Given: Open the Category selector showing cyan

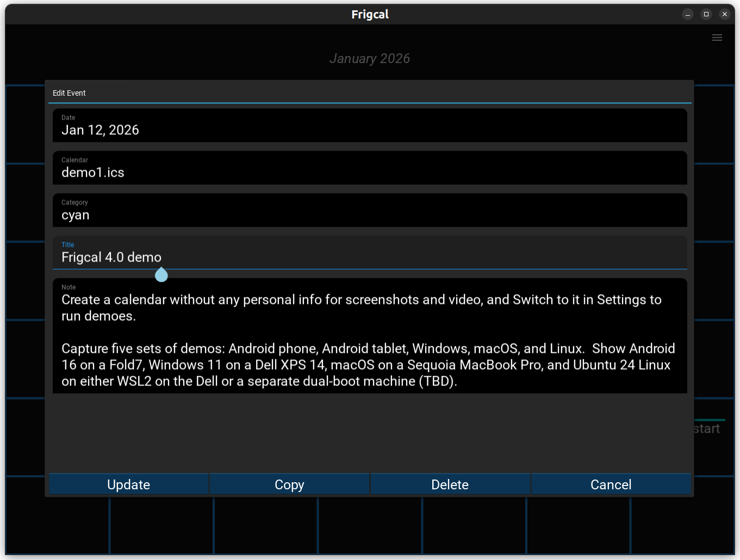Looking at the screenshot, I should tap(370, 210).
